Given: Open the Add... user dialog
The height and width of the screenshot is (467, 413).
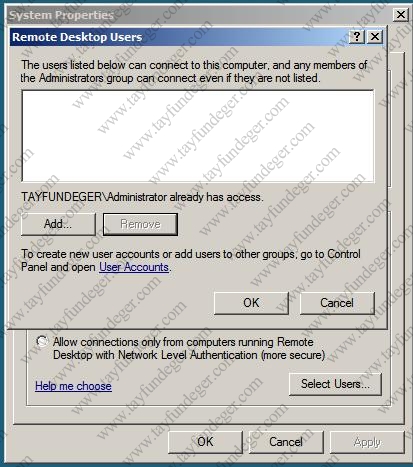Looking at the screenshot, I should tap(58, 224).
